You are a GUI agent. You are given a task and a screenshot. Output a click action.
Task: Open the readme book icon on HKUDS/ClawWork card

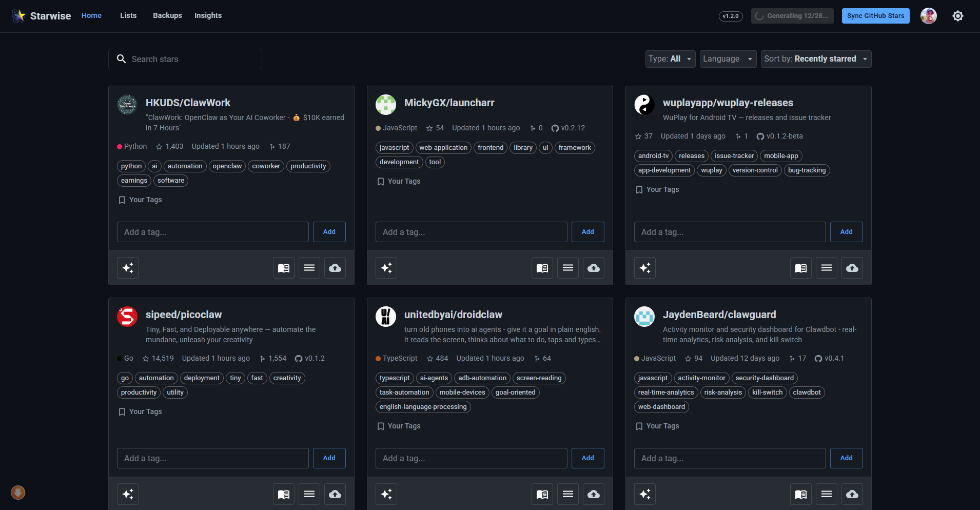pos(284,268)
